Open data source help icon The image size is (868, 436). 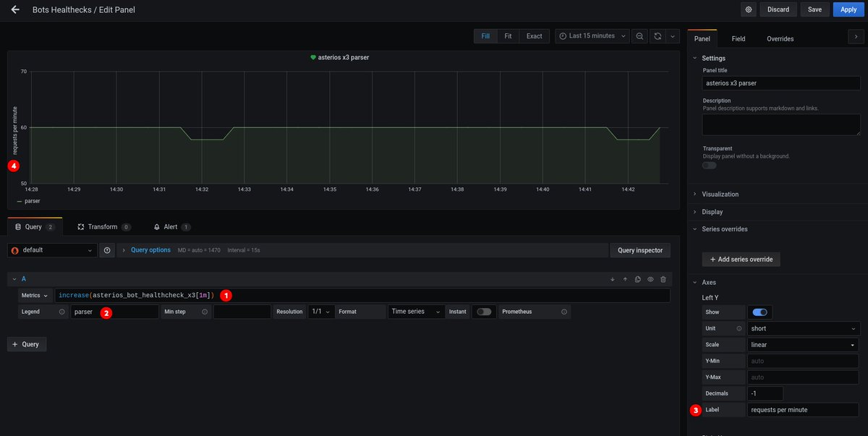[x=108, y=250]
